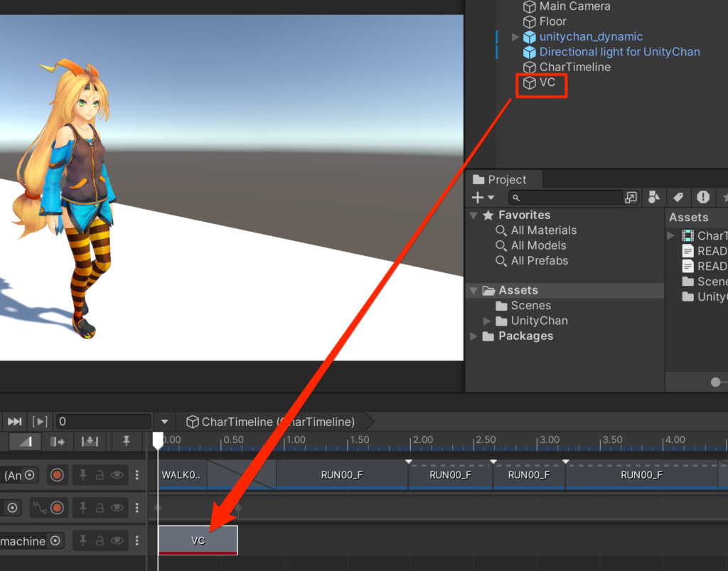The image size is (728, 571).
Task: Lock the Cinemachine track
Action: (100, 541)
